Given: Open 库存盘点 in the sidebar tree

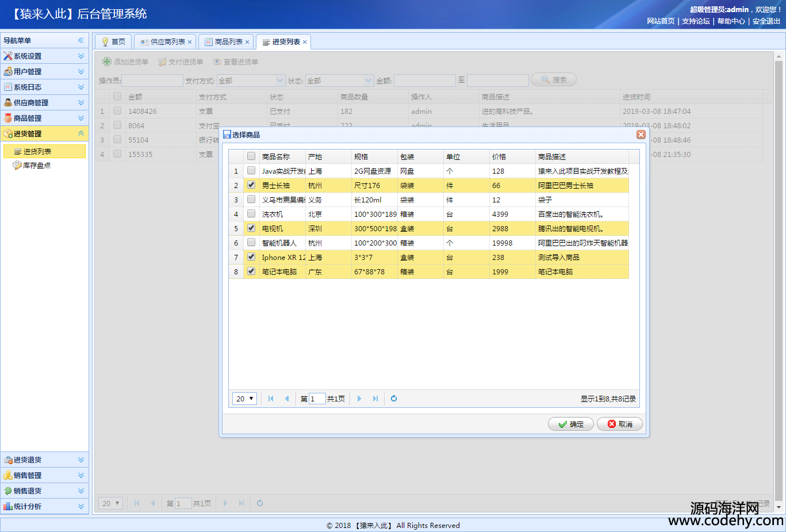Looking at the screenshot, I should click(37, 166).
